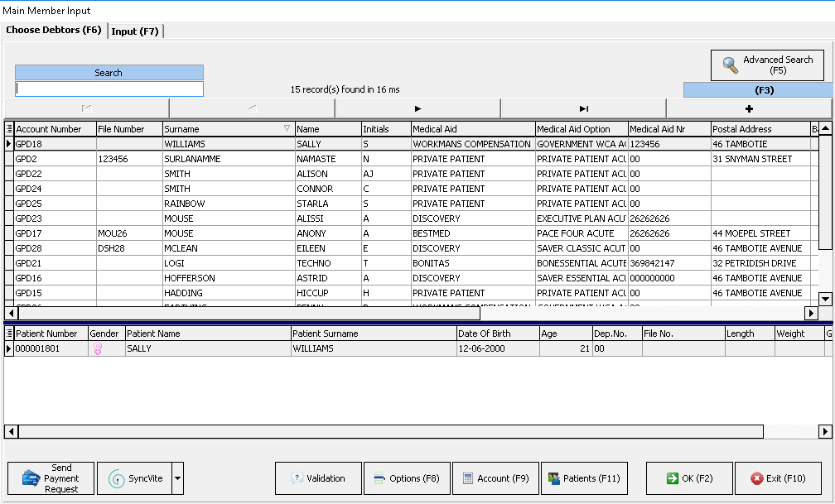Jump to the last record
Viewport: 835px width, 504px height.
coord(583,108)
